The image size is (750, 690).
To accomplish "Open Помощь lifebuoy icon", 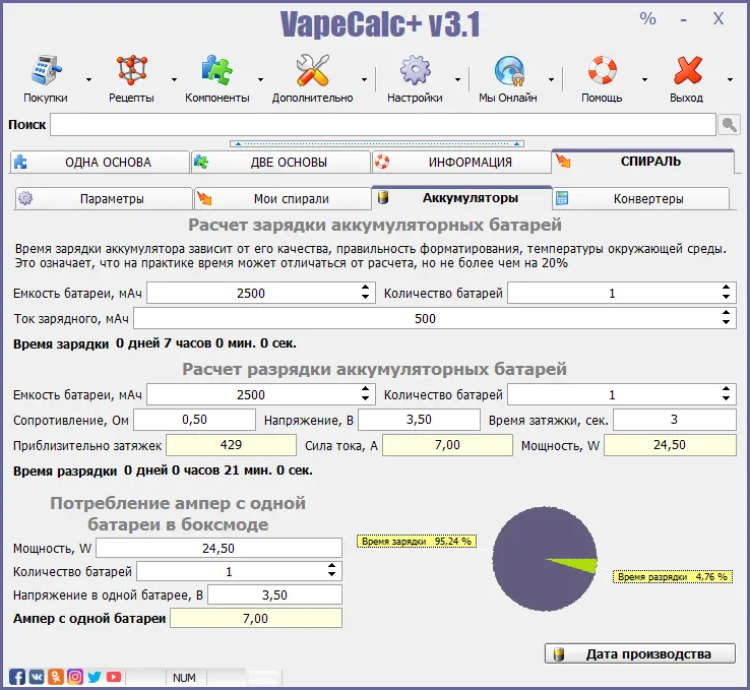I will click(602, 73).
